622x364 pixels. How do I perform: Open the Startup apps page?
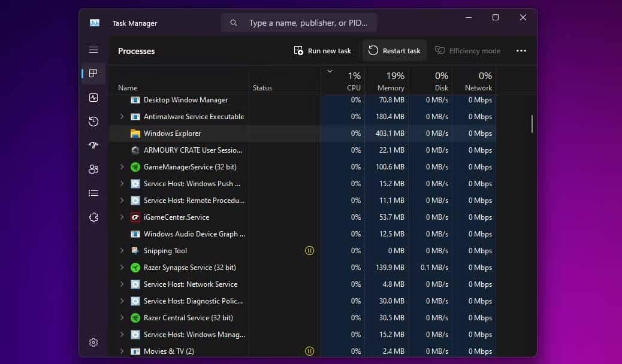click(x=93, y=145)
